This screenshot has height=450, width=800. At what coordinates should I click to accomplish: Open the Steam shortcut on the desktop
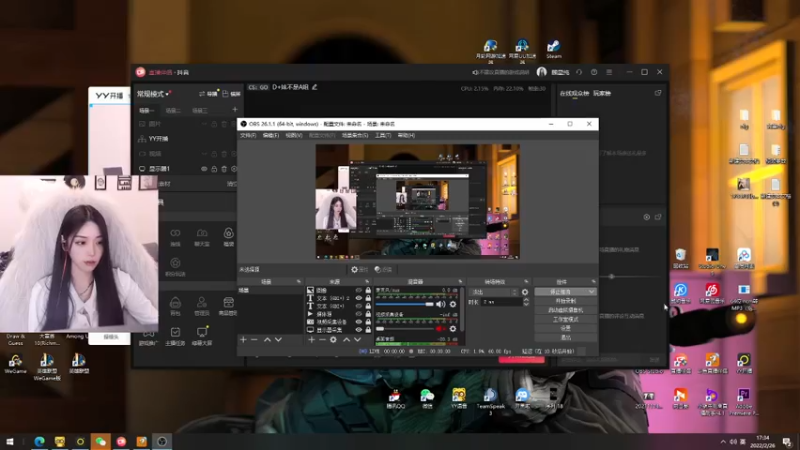point(554,49)
